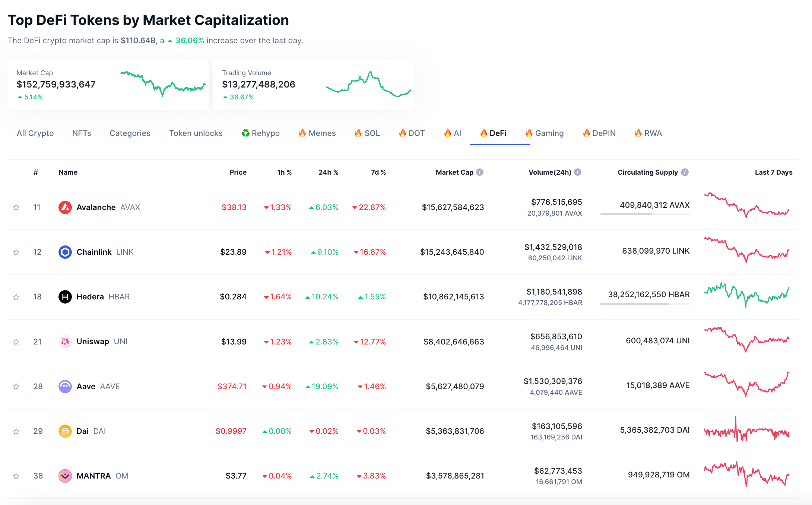The width and height of the screenshot is (812, 505).
Task: Open Aave last 7 days chart
Action: [x=746, y=384]
